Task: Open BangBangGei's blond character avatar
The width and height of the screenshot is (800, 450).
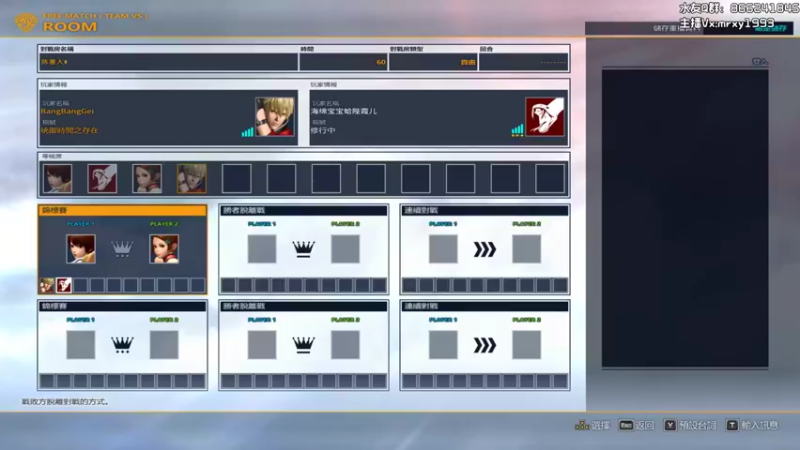Action: pos(275,117)
